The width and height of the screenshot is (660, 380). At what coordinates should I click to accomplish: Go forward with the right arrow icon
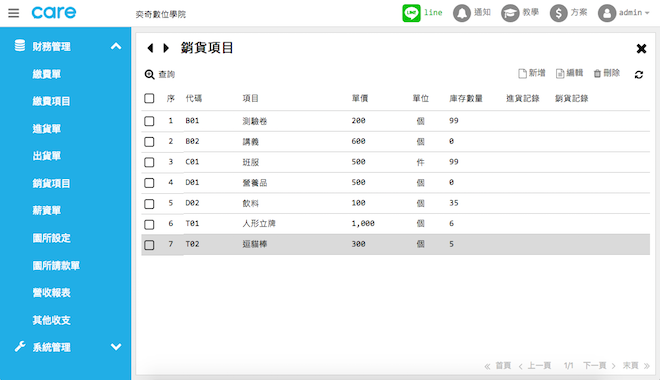click(166, 48)
